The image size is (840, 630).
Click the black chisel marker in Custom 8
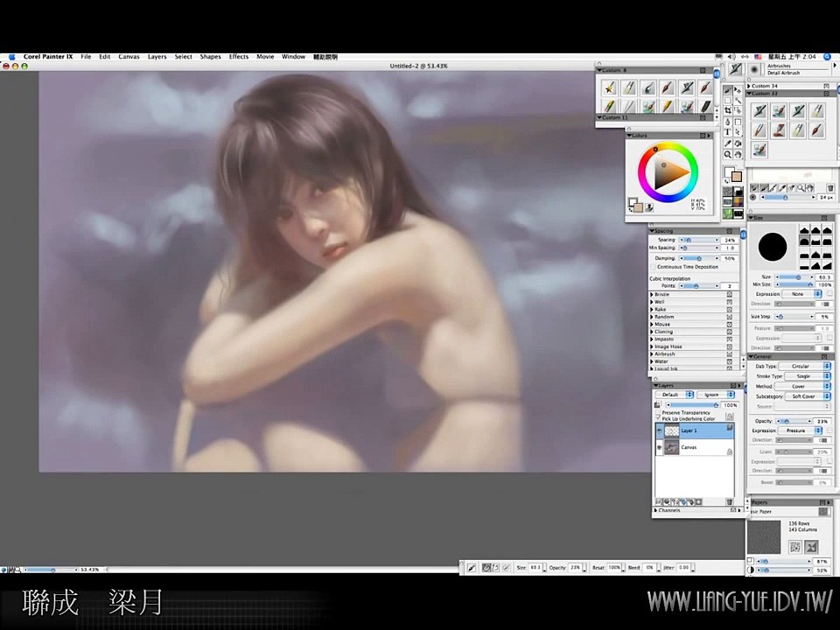pos(705,107)
